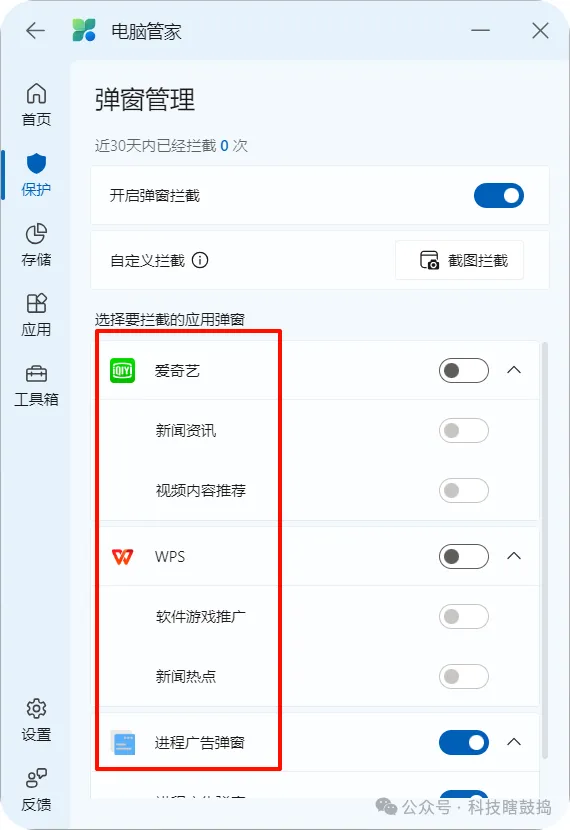Screen dimensions: 570x830
Task: Turn off the 进程广告弹窗 toggle
Action: (x=464, y=743)
